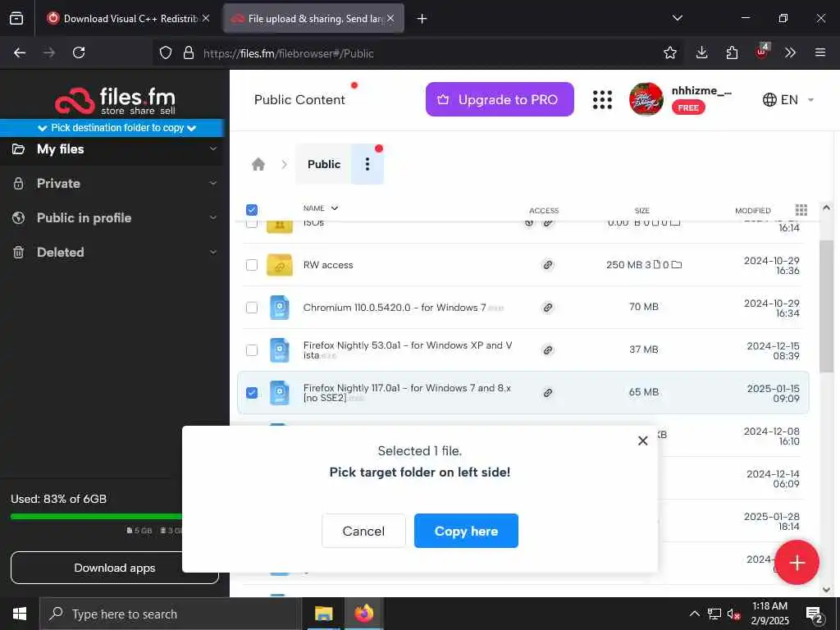This screenshot has height=630, width=840.
Task: Open Firefox hamburger application menu
Action: point(819,52)
